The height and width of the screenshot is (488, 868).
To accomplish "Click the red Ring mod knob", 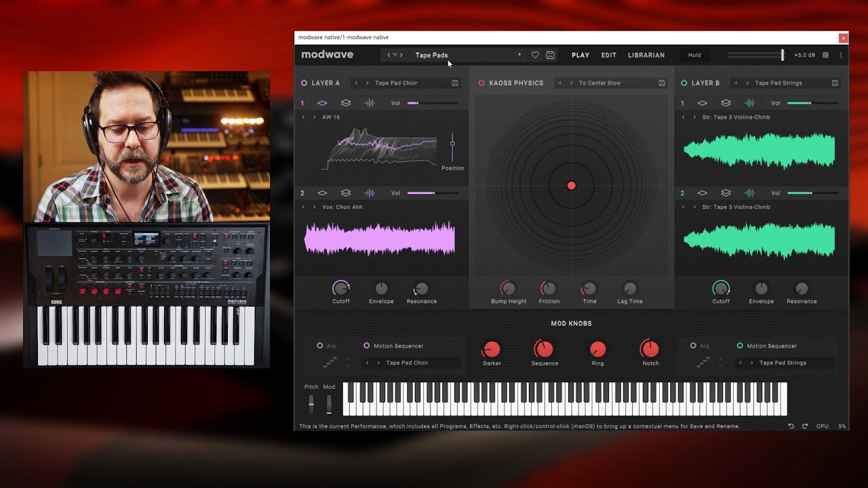I will (x=597, y=349).
